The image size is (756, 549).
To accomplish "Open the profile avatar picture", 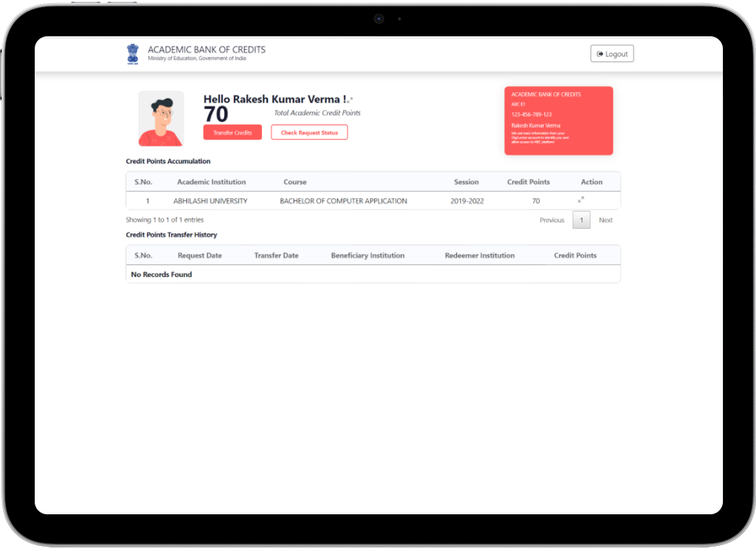I will [160, 118].
